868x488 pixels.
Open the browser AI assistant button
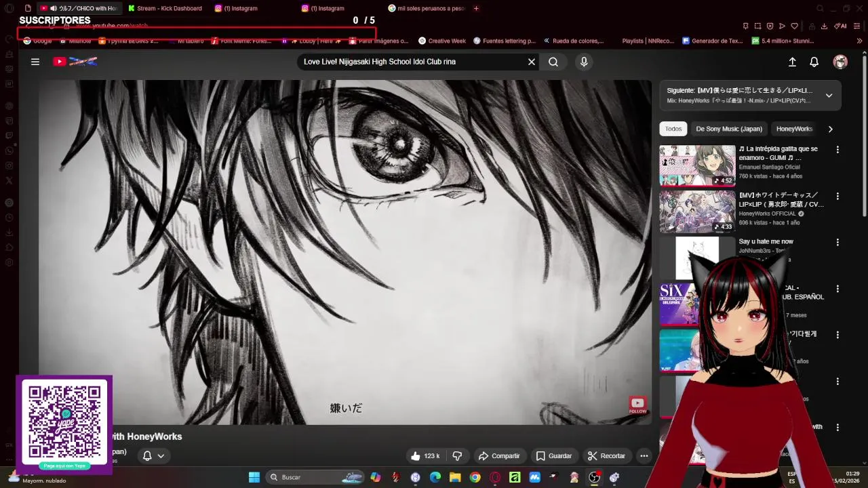(840, 26)
